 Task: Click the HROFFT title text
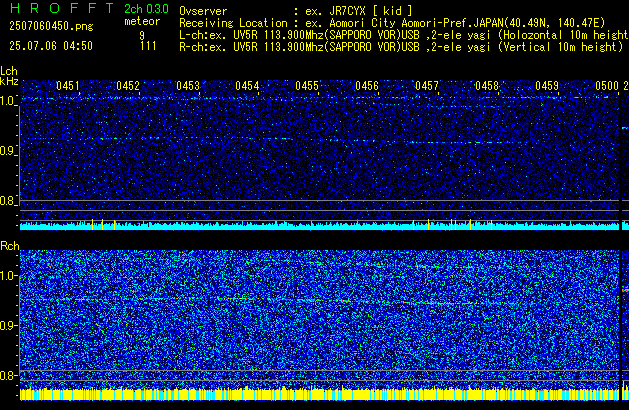coord(62,8)
